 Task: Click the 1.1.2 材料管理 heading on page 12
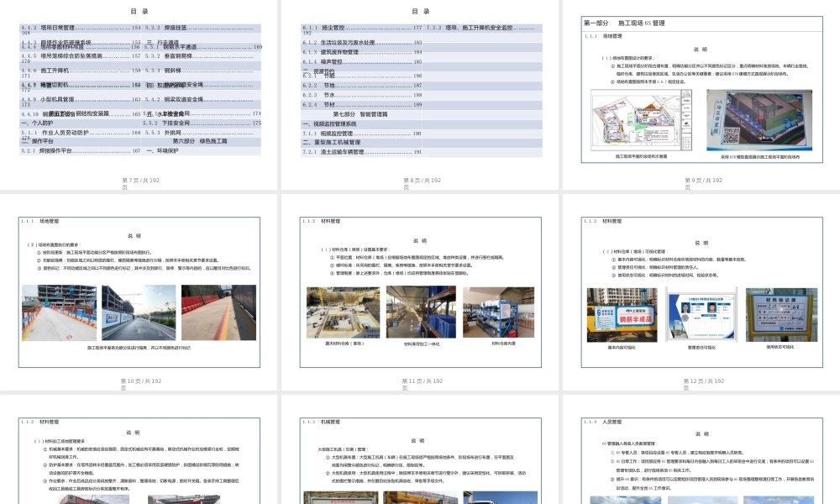click(x=602, y=221)
